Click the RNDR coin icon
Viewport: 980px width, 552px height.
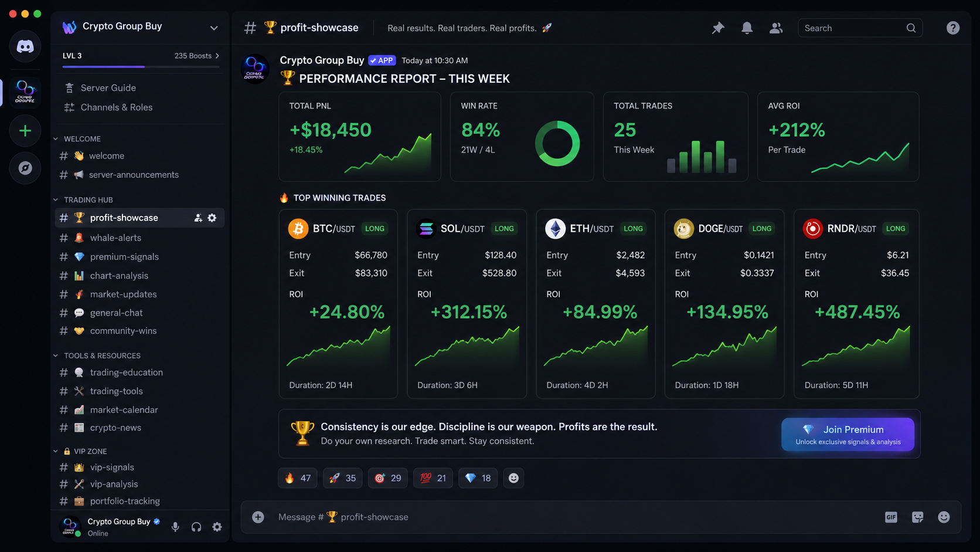point(812,229)
